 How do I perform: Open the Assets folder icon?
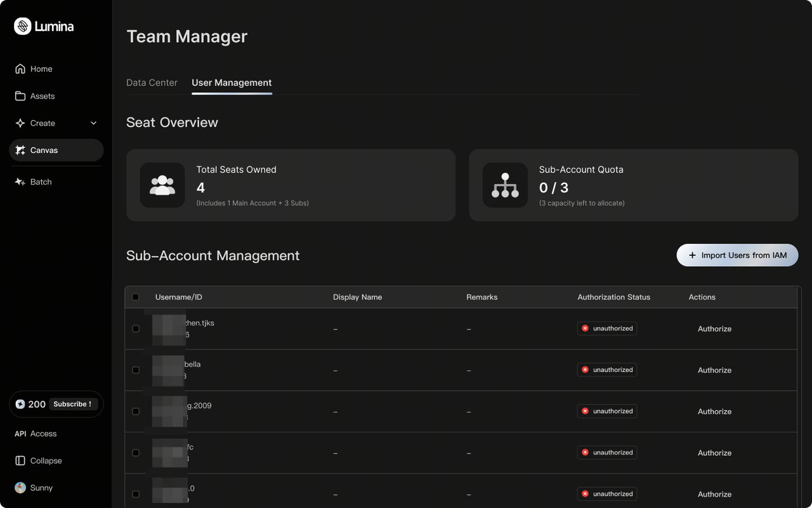(20, 96)
